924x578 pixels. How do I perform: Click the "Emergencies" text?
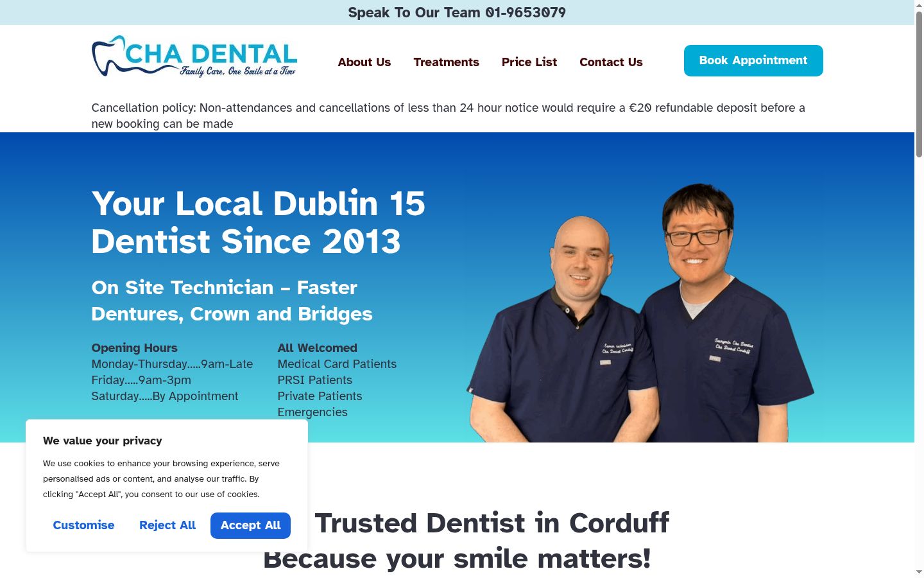312,412
